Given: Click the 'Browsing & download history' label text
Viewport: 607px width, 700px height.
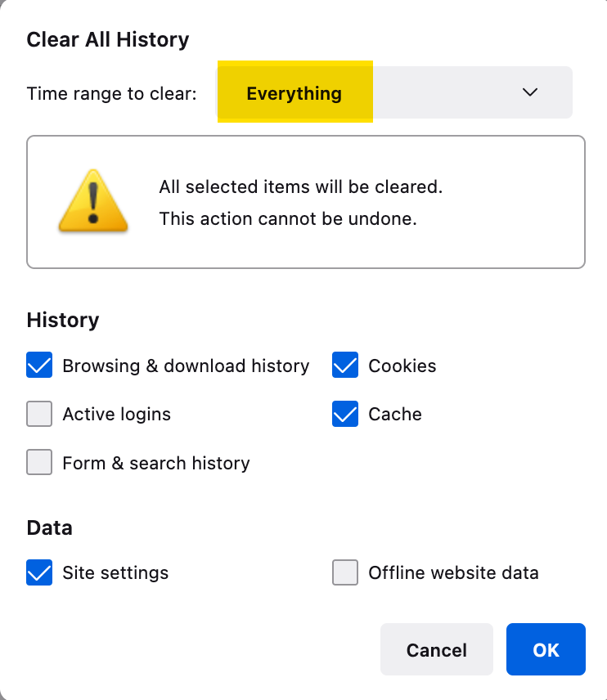Looking at the screenshot, I should 186,366.
